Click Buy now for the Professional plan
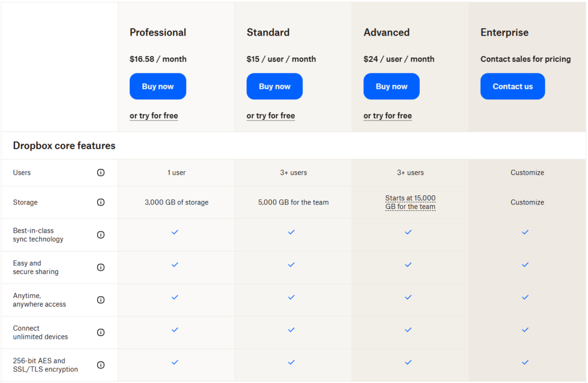 click(158, 86)
